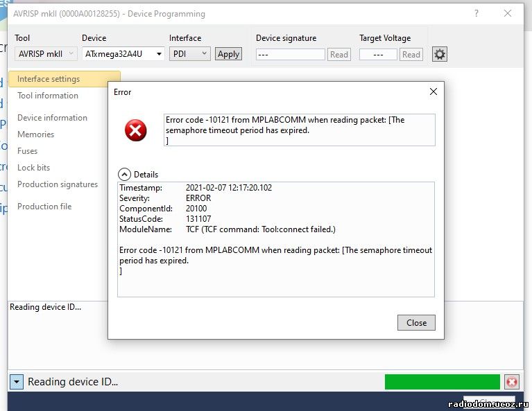Click the Severity value ERROR
Image resolution: width=532 pixels, height=411 pixels.
tap(198, 198)
